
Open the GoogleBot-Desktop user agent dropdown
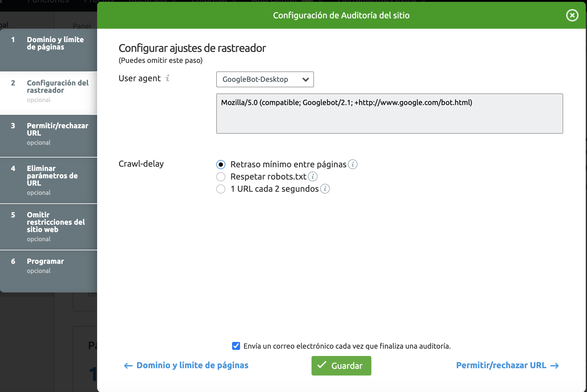tap(265, 79)
